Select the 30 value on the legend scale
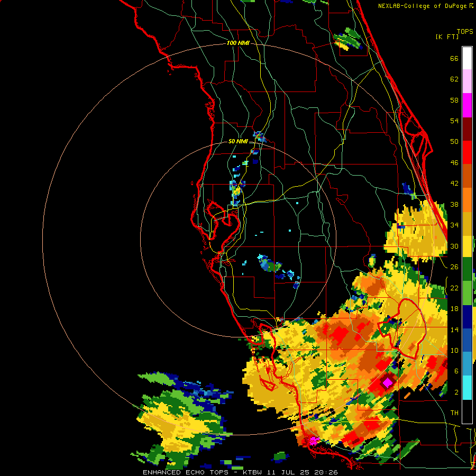Viewport: 476px width, 476px height. 454,246
